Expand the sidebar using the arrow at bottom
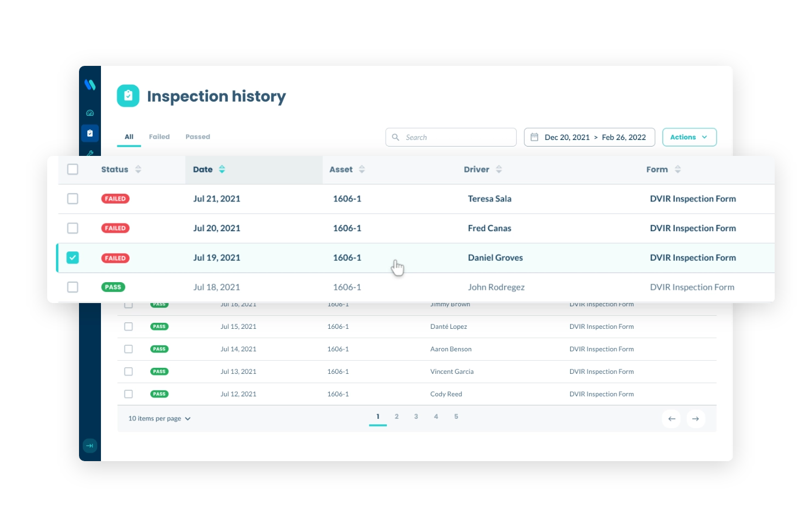 (89, 445)
